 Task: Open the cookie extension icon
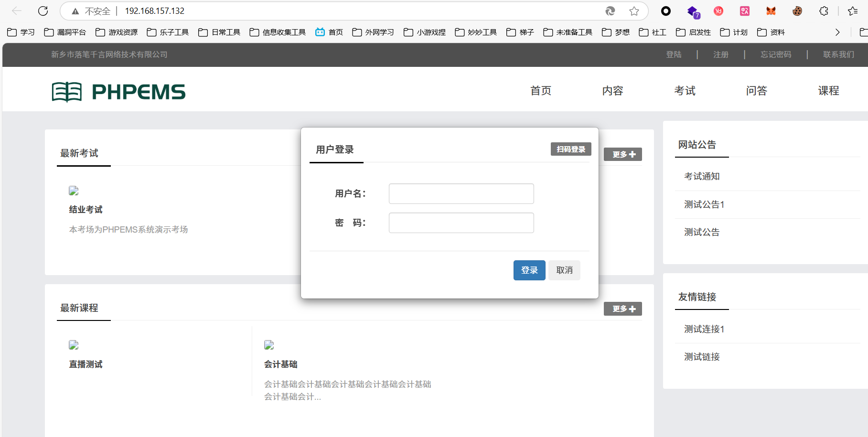coord(797,11)
